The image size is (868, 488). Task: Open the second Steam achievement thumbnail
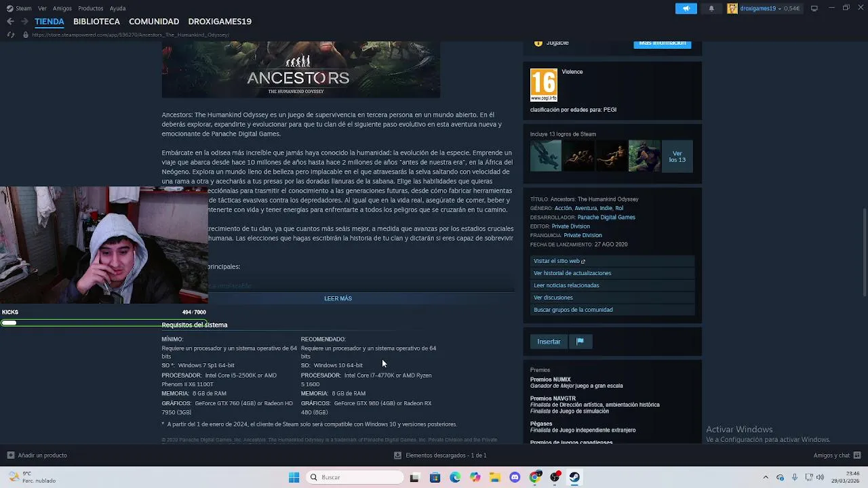pyautogui.click(x=578, y=157)
